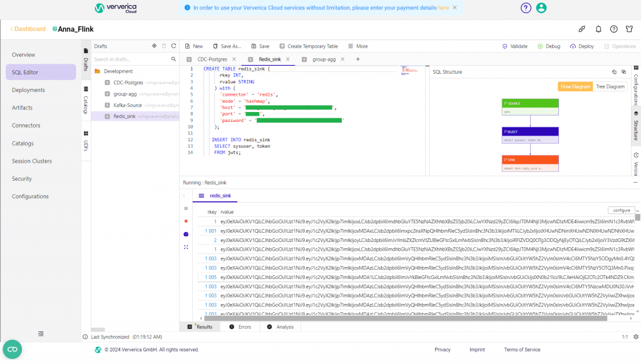Open Security page
This screenshot has height=364, width=641.
tap(22, 178)
